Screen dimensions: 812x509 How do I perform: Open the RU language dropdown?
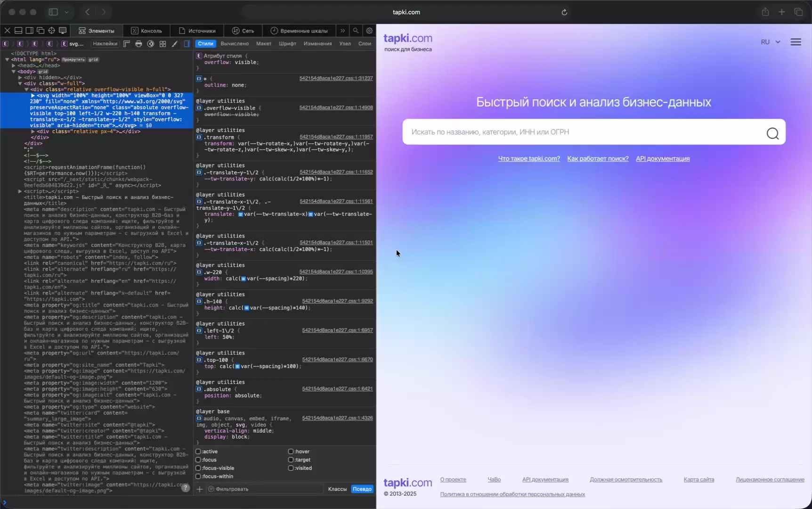tap(770, 42)
